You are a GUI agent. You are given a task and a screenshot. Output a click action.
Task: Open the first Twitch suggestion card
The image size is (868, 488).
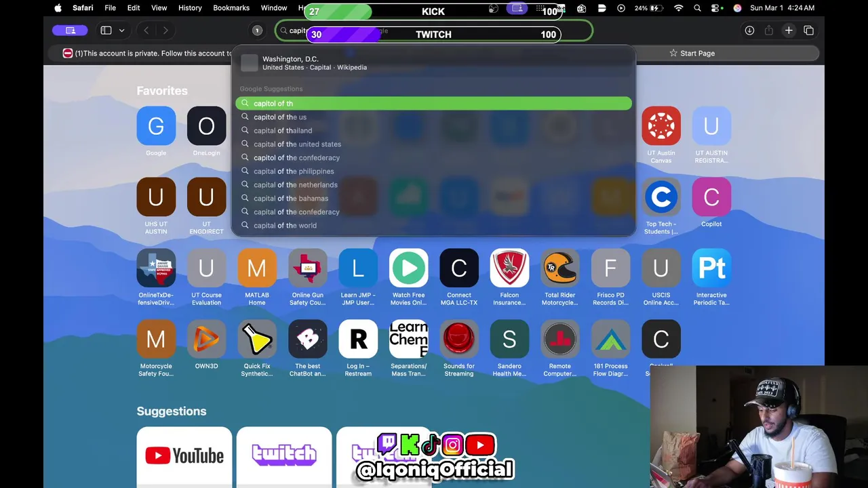pos(284,457)
